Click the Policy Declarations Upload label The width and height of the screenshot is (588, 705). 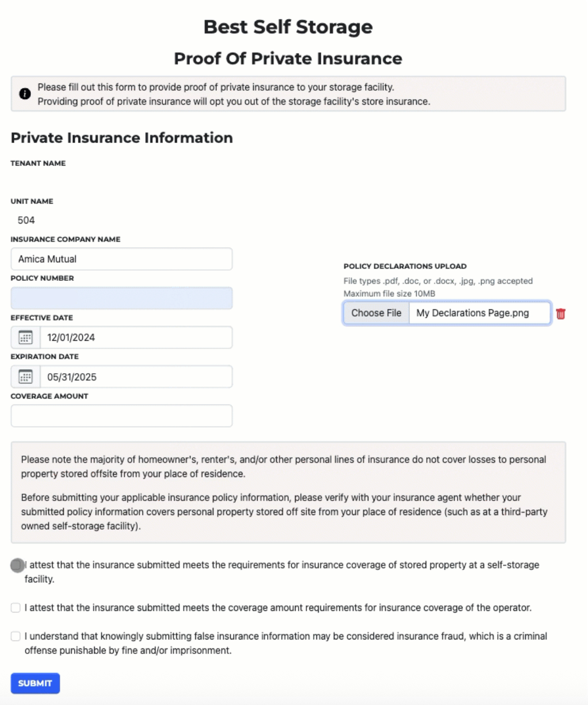405,266
